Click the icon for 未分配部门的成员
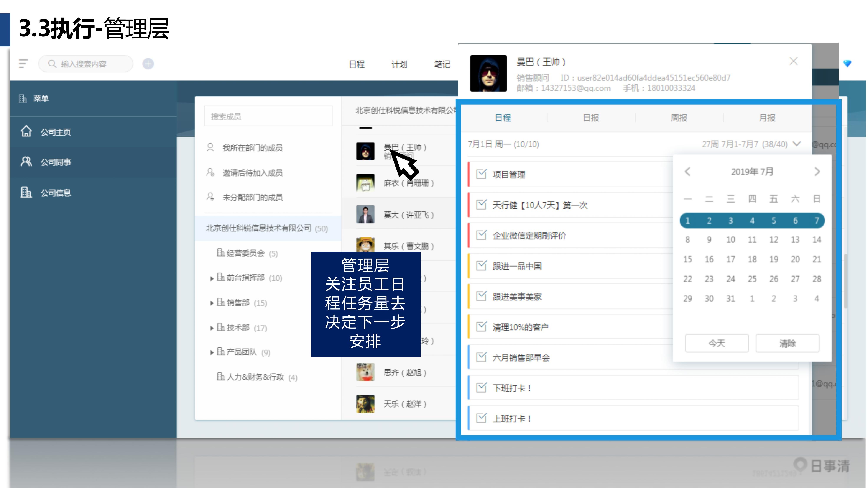 click(x=210, y=197)
